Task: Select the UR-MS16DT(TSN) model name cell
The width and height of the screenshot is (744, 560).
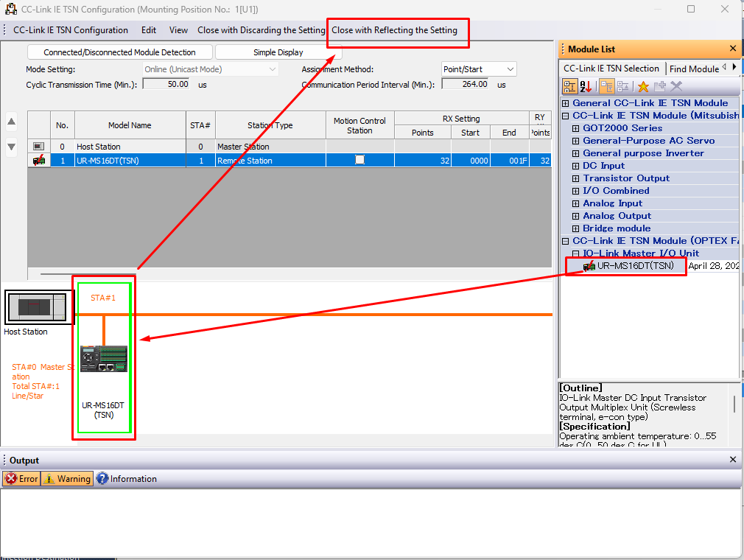Action: [130, 161]
